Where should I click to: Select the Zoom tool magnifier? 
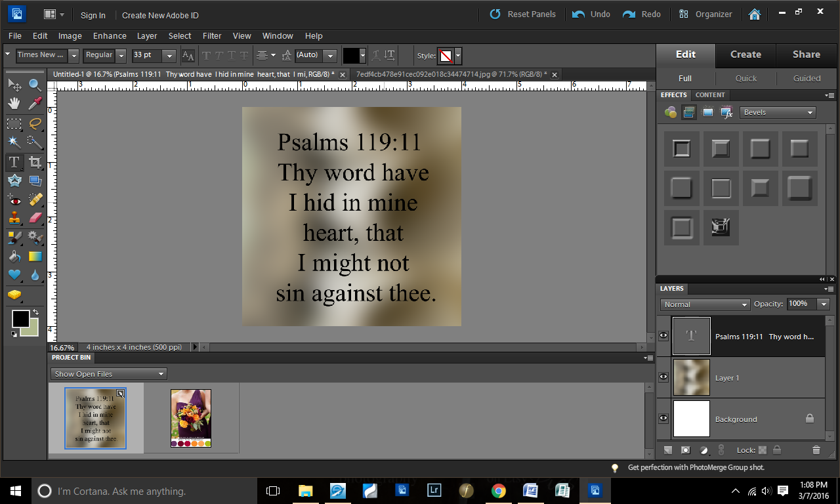click(35, 85)
